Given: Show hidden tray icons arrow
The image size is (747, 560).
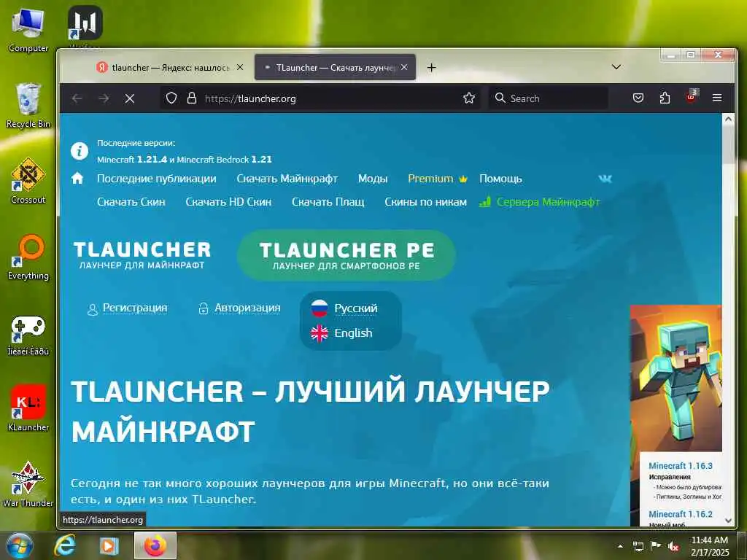Looking at the screenshot, I should 620,546.
